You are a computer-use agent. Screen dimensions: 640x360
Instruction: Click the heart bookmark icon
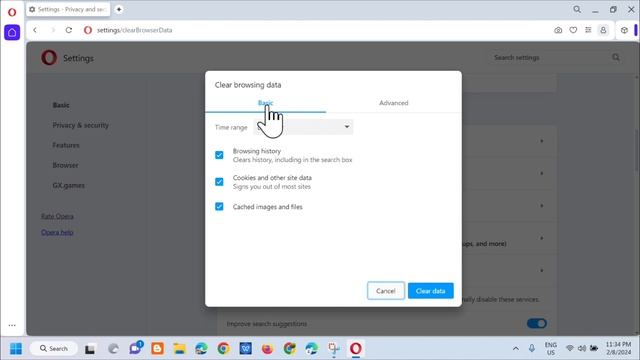pos(573,30)
